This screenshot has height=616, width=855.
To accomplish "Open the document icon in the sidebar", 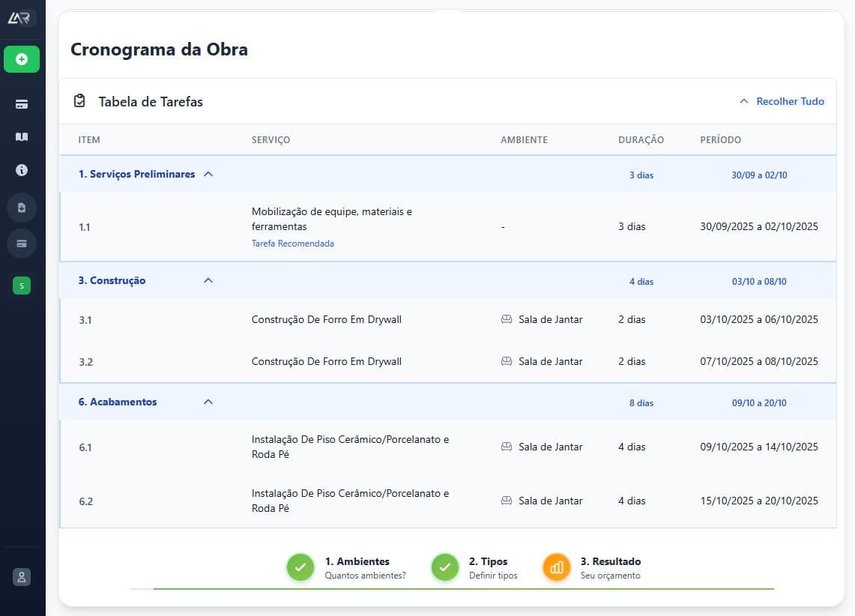I will tap(21, 207).
